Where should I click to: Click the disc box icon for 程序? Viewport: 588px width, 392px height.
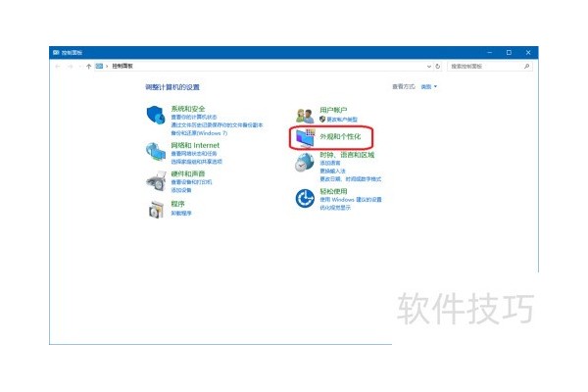156,210
